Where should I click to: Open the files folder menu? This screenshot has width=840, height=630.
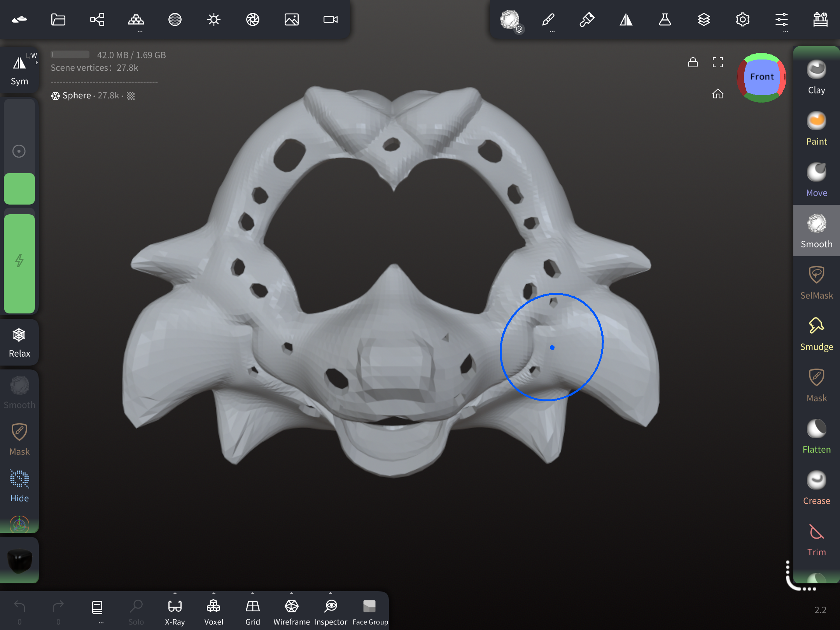pyautogui.click(x=58, y=19)
